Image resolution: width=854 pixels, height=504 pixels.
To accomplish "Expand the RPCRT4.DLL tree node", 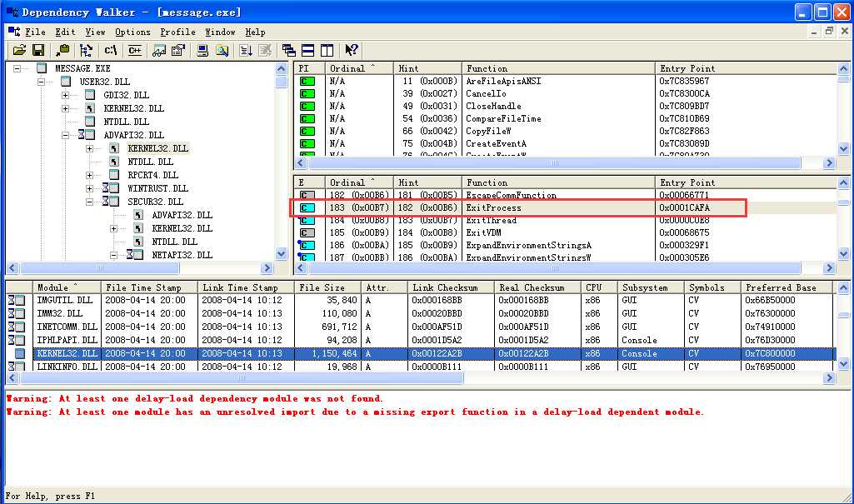I will pos(89,175).
